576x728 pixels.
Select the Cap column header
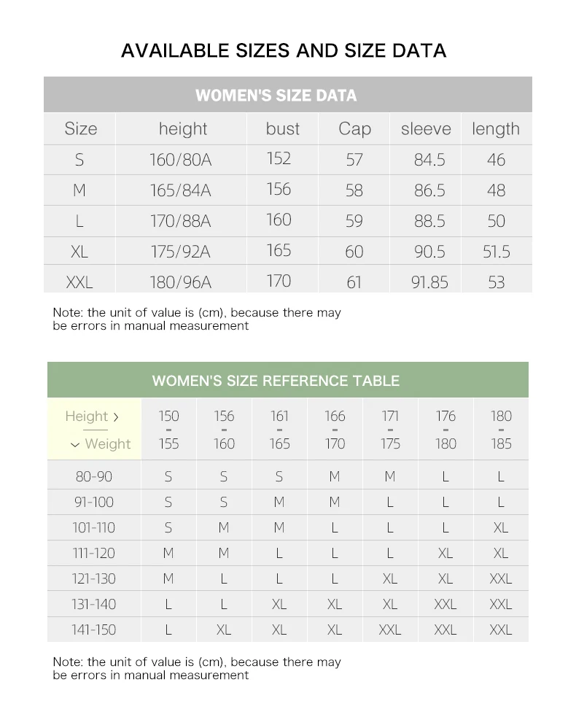(354, 129)
